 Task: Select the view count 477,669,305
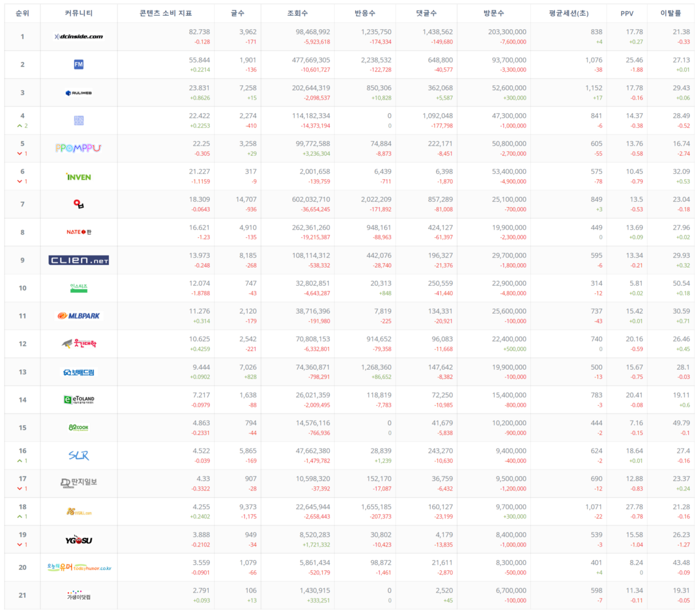(x=309, y=60)
